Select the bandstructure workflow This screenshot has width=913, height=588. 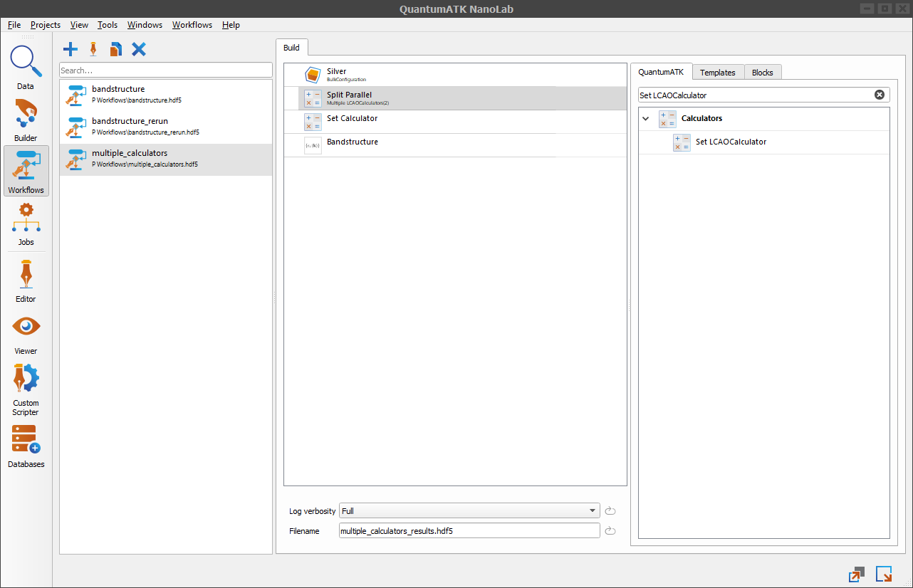click(165, 96)
